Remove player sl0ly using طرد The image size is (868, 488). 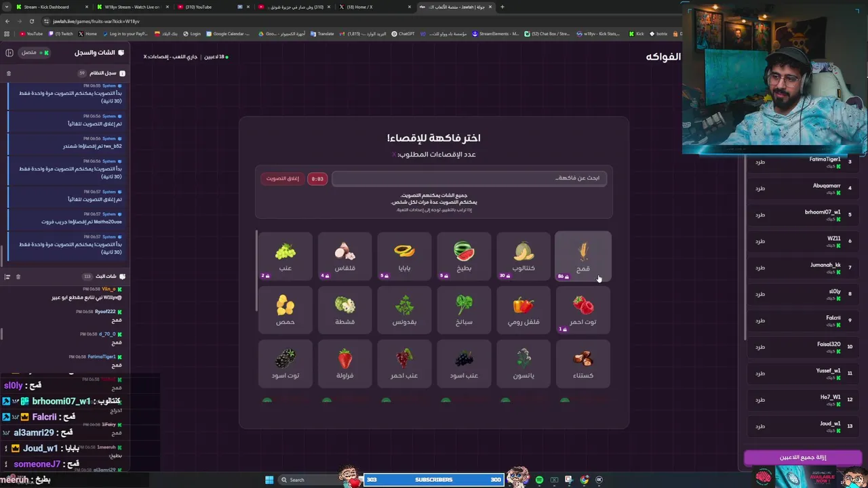[760, 294]
